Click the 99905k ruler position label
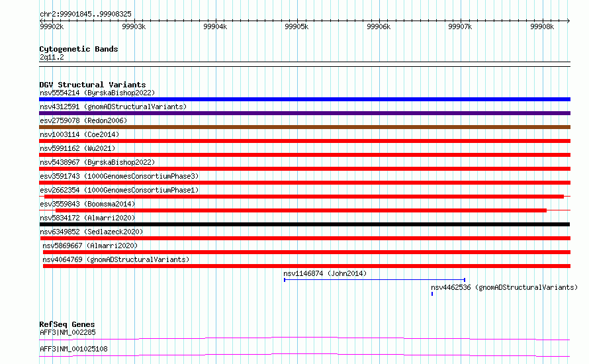Viewport: 589px width, 364px height. coord(296,26)
